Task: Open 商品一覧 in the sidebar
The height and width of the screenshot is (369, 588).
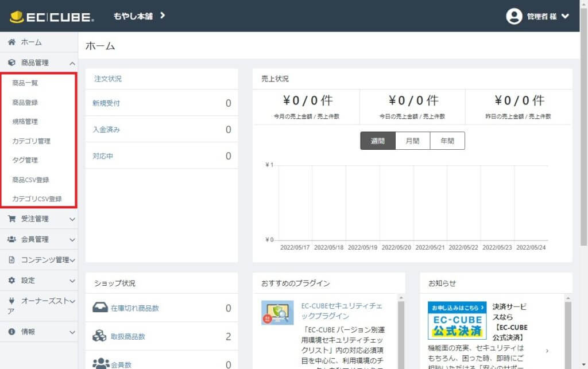Action: coord(25,83)
